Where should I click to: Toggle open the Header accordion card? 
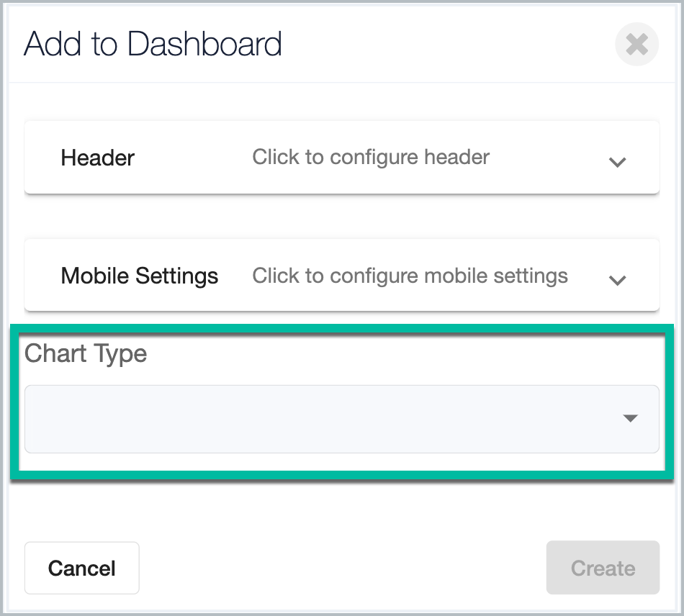(341, 158)
